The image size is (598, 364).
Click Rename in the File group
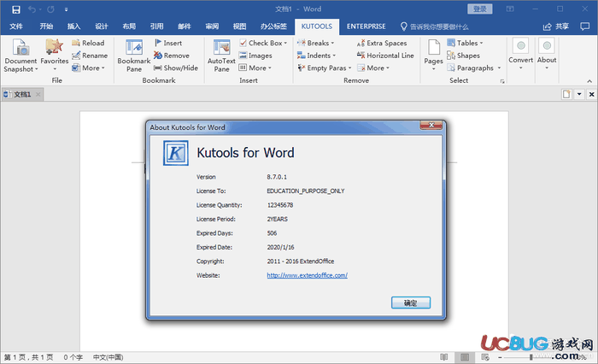tap(90, 56)
